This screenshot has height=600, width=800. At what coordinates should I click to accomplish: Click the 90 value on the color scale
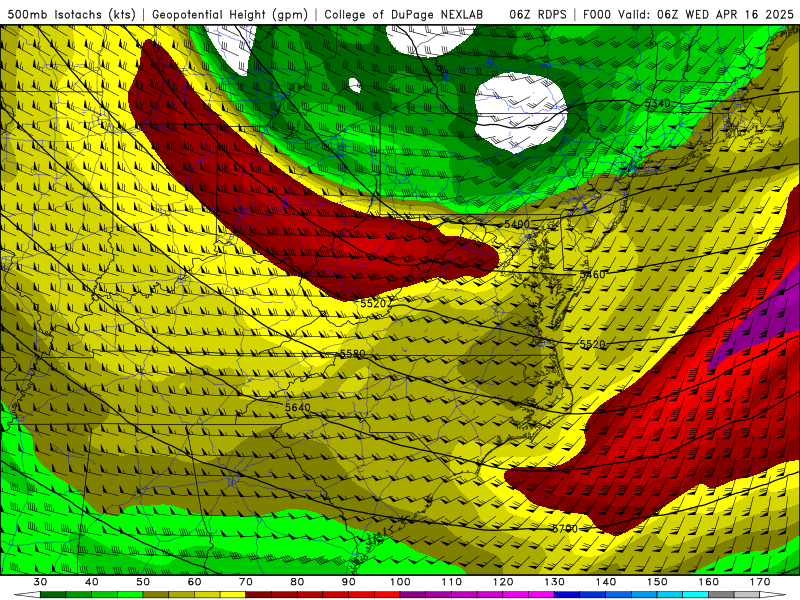click(x=349, y=582)
